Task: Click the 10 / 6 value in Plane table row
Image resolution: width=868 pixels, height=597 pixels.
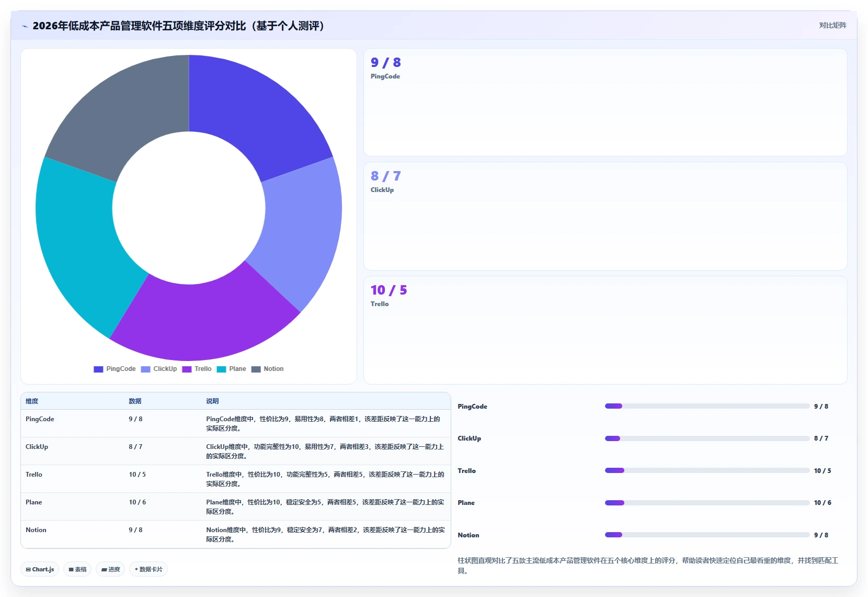Action: tap(138, 502)
